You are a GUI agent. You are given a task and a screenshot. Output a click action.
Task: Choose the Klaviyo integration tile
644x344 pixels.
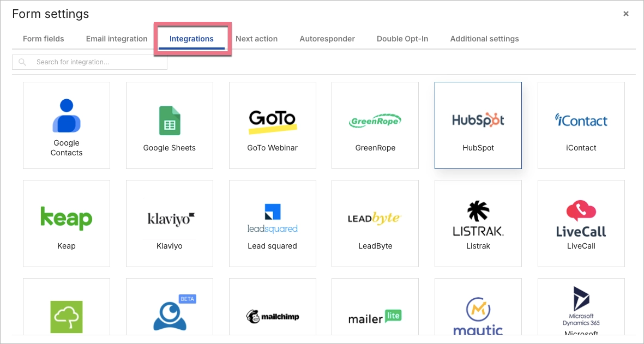point(169,223)
